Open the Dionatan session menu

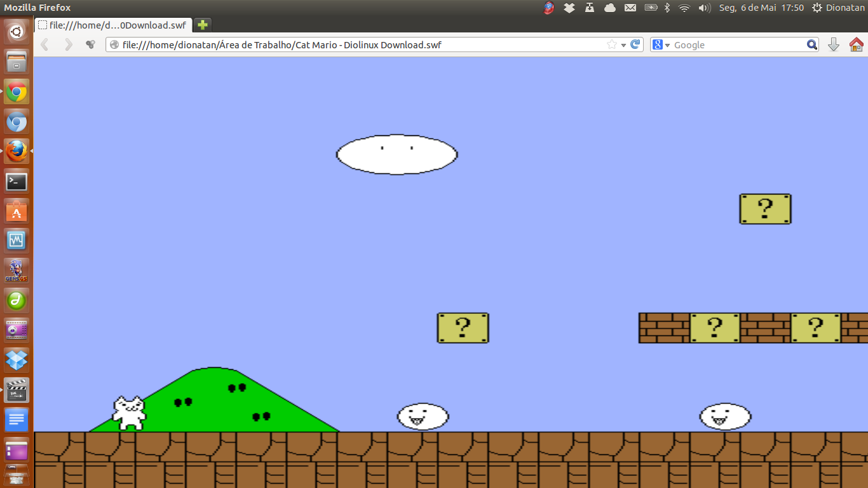[x=839, y=8]
